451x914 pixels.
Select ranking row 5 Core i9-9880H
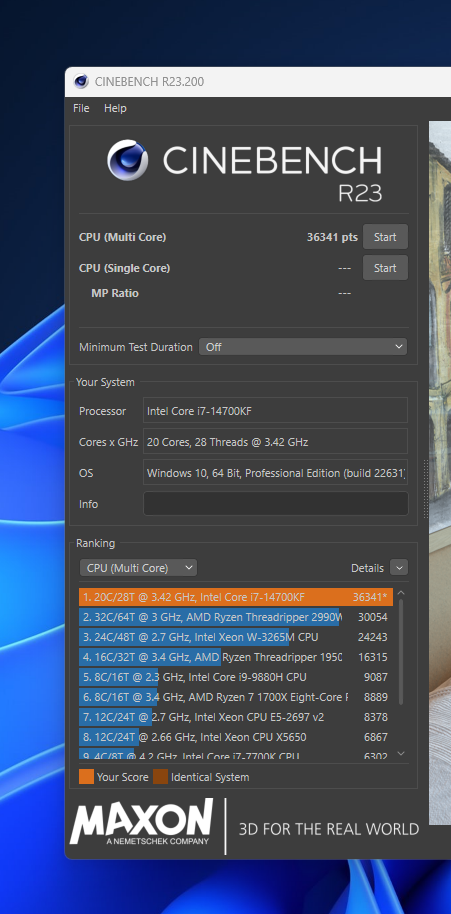(236, 677)
